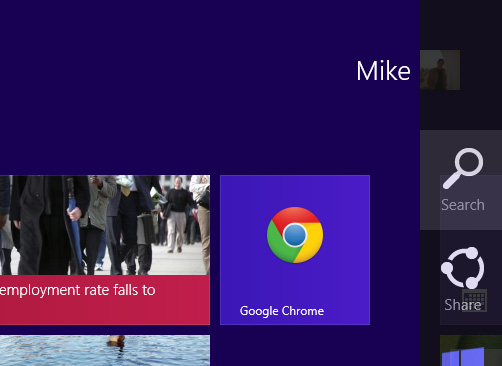Click the user name Mike

pyautogui.click(x=383, y=71)
